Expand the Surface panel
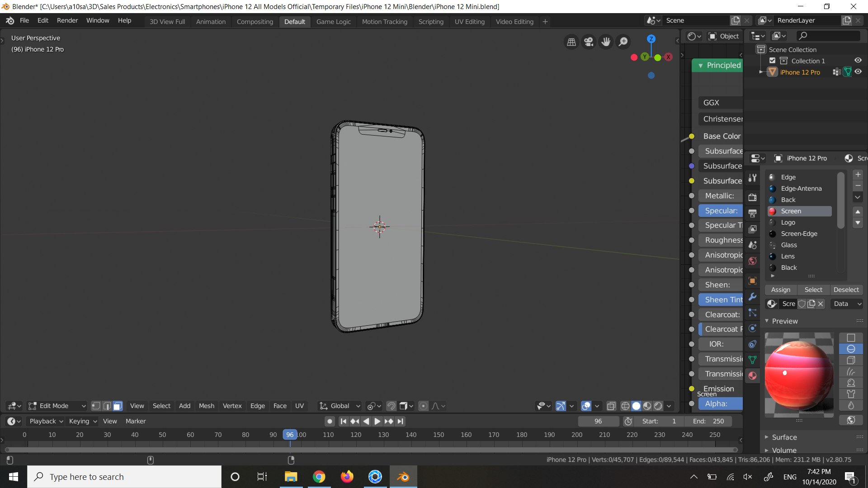This screenshot has width=868, height=488. (x=784, y=437)
